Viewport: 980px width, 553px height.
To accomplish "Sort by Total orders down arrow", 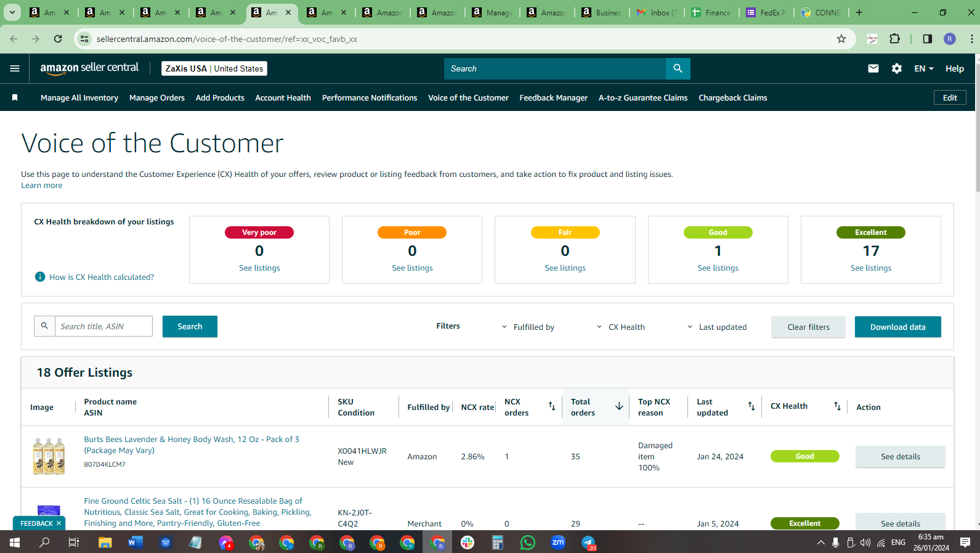I will pos(619,406).
